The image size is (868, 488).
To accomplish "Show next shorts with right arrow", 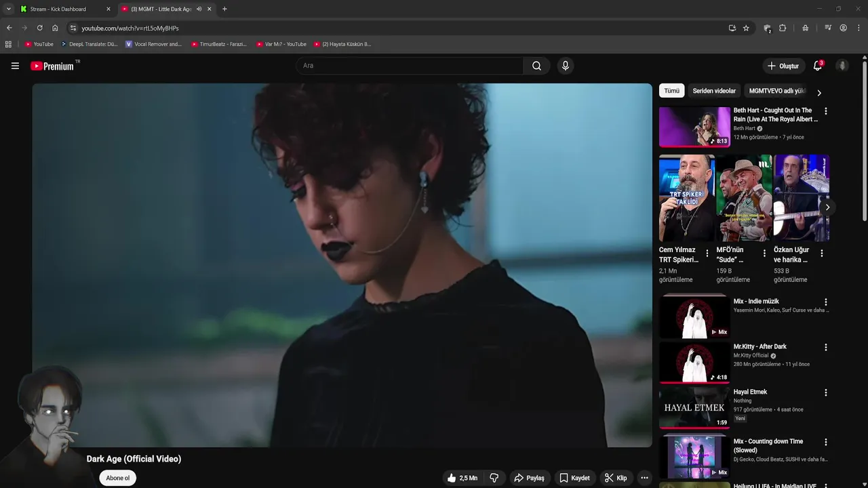I will [827, 207].
